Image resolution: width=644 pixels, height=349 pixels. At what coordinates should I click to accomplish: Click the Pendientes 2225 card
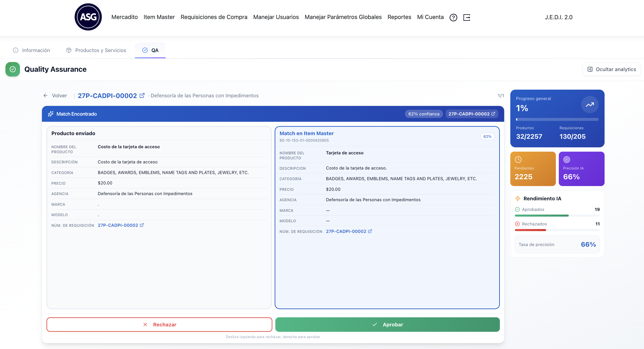pyautogui.click(x=533, y=169)
